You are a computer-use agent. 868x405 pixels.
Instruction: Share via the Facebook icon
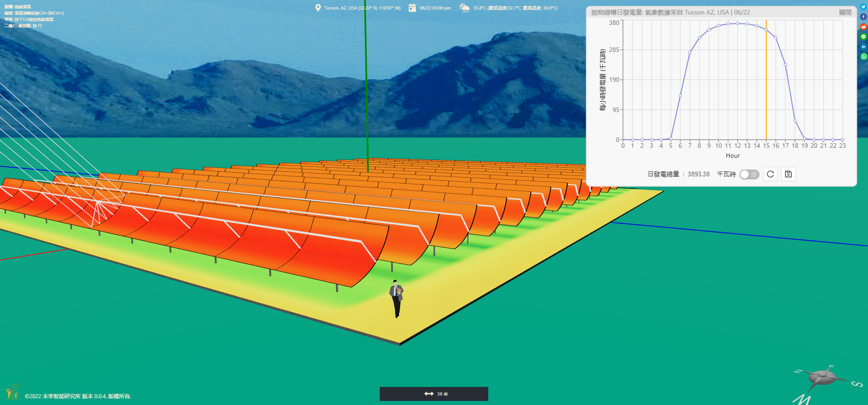tap(863, 17)
